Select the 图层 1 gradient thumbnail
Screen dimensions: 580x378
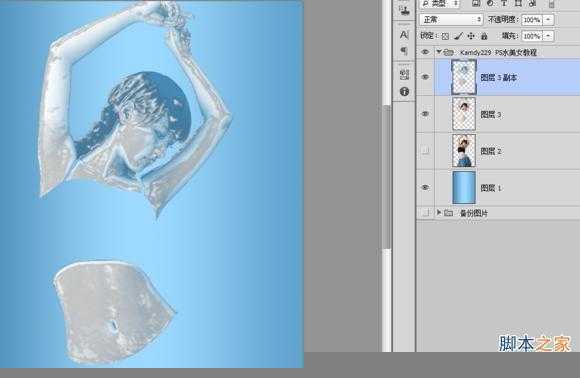(x=464, y=188)
